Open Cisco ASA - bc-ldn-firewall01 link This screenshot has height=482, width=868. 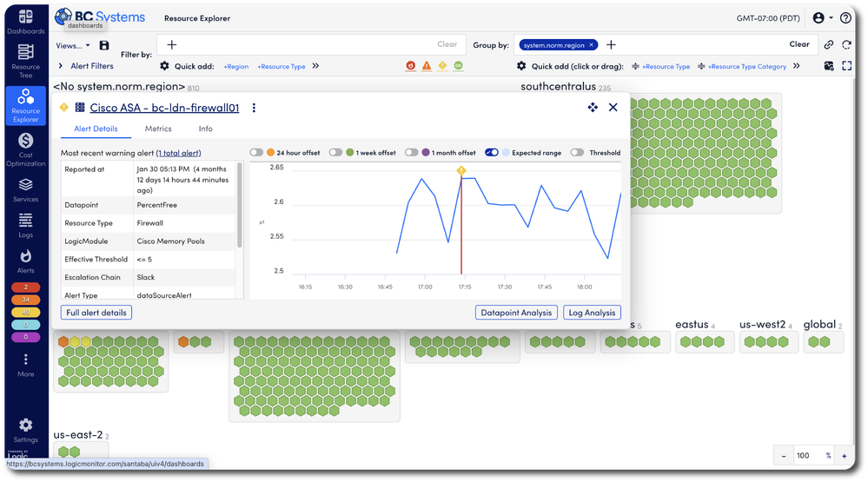coord(164,108)
